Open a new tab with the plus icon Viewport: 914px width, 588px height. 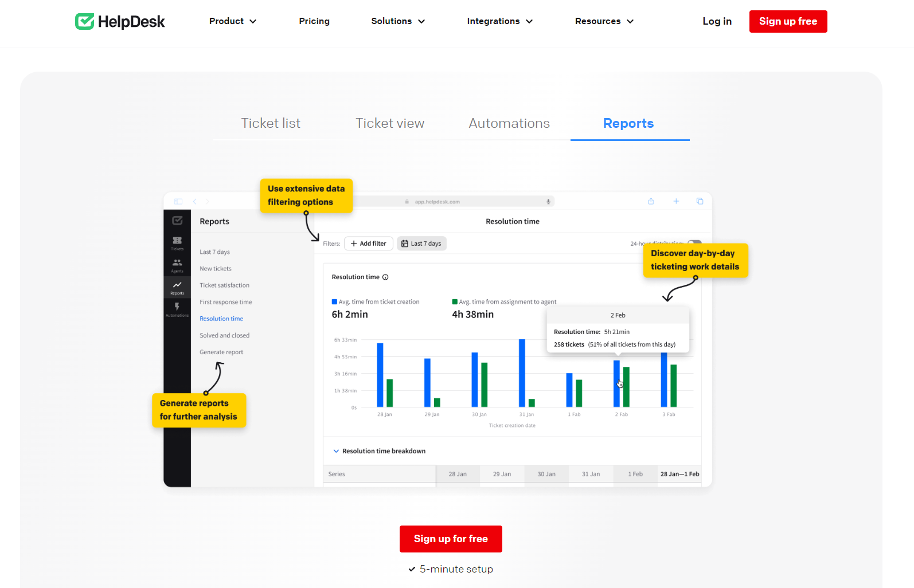[676, 201]
